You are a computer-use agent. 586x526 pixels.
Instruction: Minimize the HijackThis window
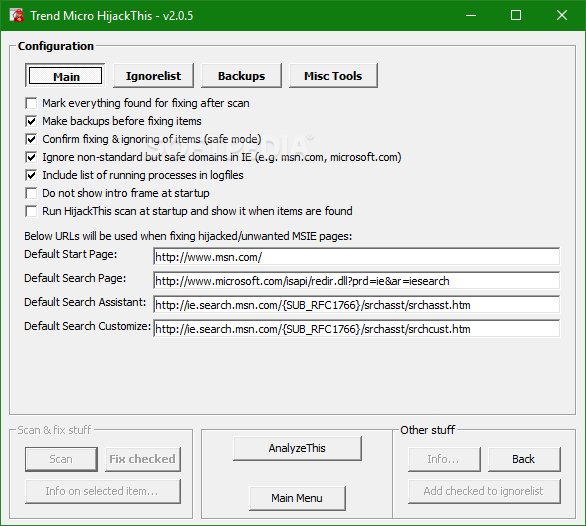(471, 15)
